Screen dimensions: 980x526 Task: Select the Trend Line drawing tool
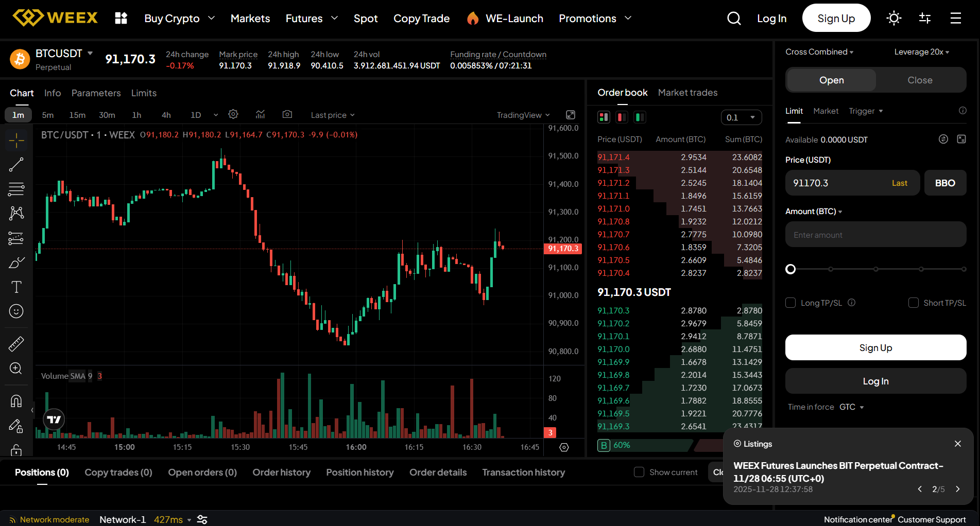point(16,164)
